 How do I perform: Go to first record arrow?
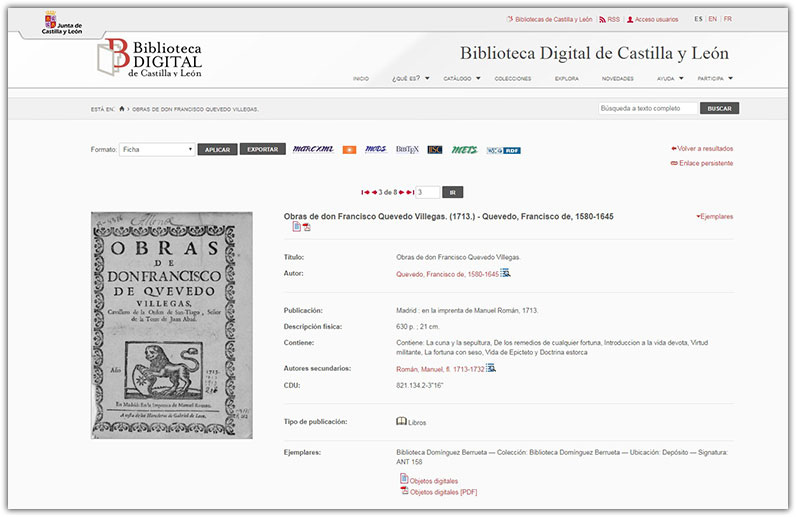click(365, 192)
